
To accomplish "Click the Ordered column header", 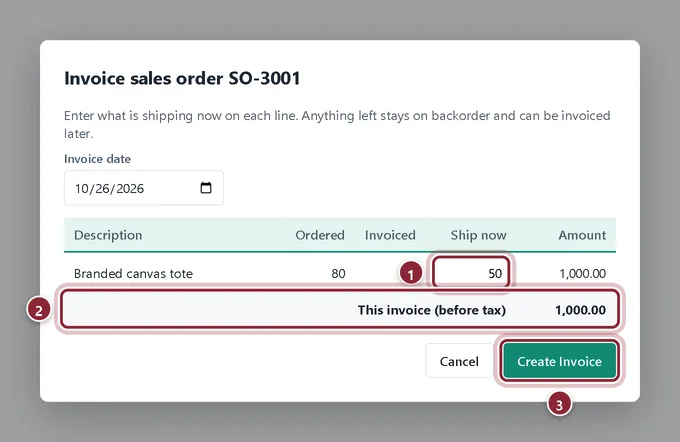I will (320, 235).
